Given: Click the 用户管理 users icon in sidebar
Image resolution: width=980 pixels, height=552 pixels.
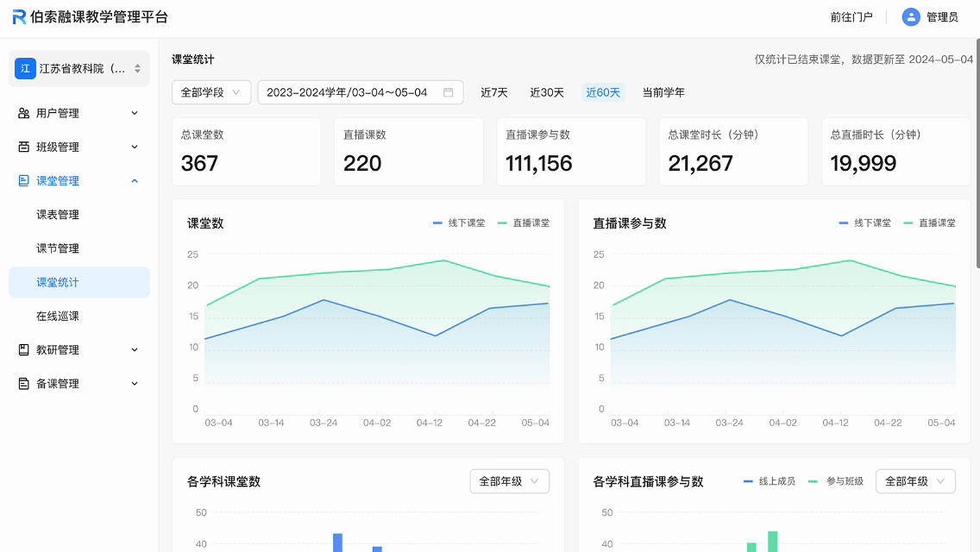Looking at the screenshot, I should click(x=24, y=113).
